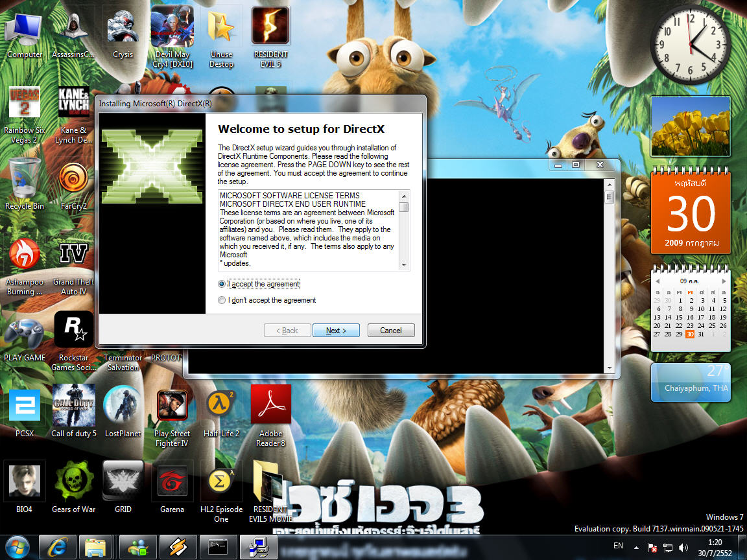The height and width of the screenshot is (560, 747).
Task: Open the Action Center flag icon
Action: tap(652, 548)
